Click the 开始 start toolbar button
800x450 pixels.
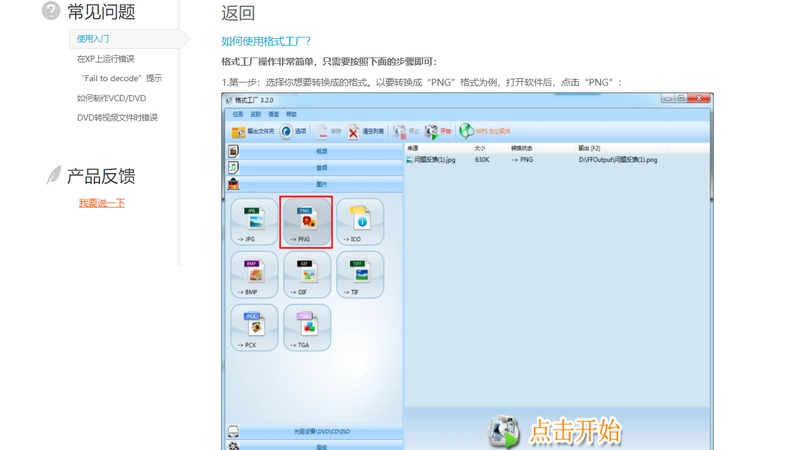(438, 132)
